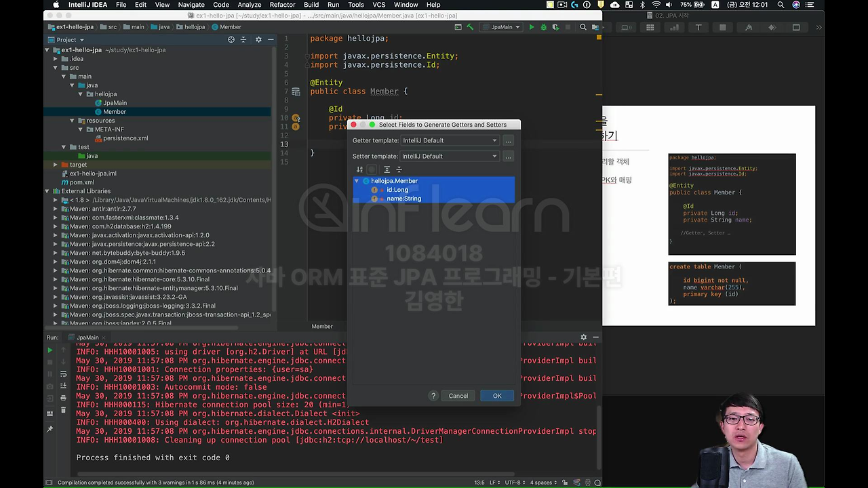
Task: Click Clear All trash icon in the Run console
Action: (x=63, y=410)
